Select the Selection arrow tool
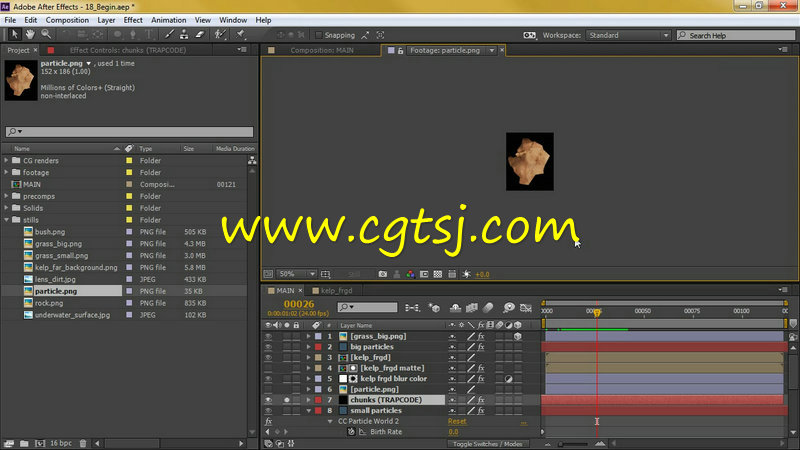Screen dimensions: 800x450 14,34
